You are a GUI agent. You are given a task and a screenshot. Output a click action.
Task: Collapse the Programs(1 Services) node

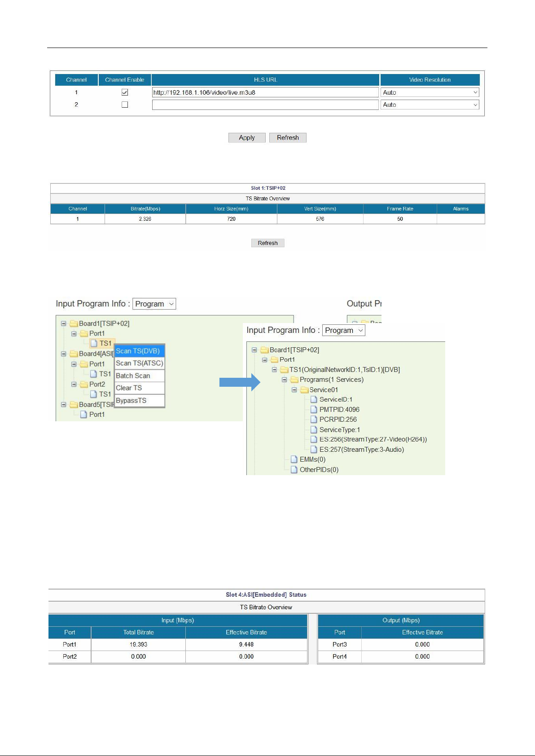pos(284,380)
